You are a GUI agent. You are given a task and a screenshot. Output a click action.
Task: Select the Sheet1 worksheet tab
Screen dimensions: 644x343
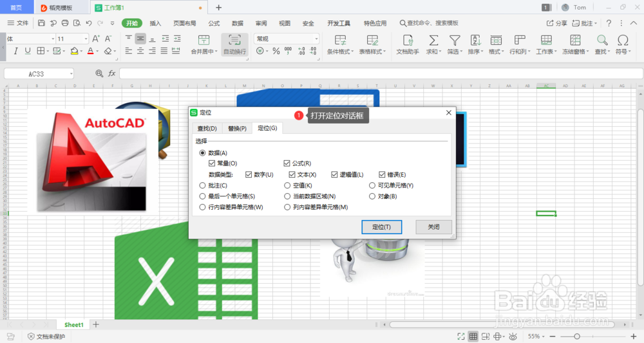(x=74, y=324)
